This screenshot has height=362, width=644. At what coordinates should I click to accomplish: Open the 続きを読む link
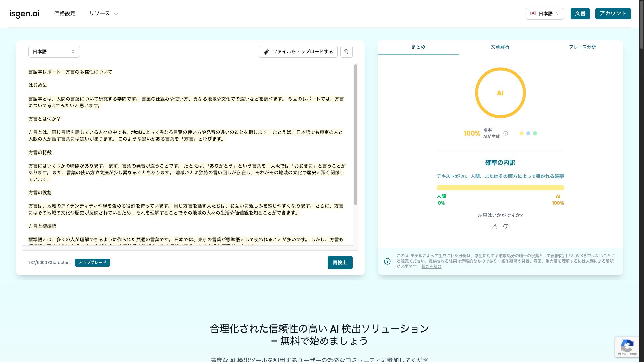click(x=431, y=267)
